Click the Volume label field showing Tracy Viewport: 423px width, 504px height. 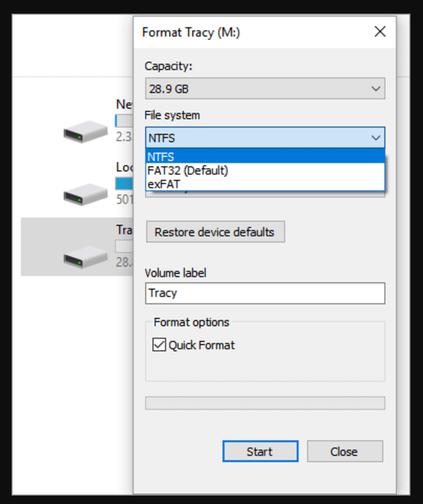[x=265, y=293]
